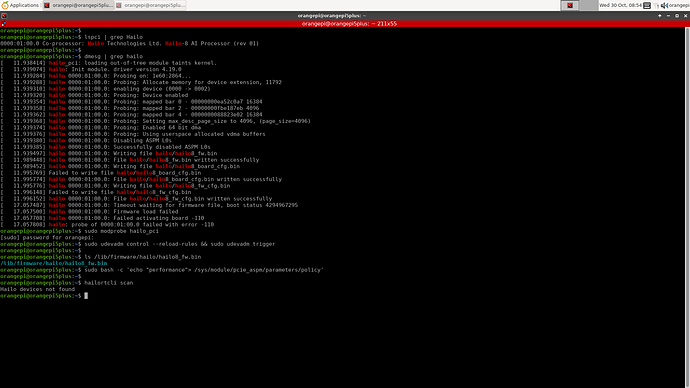Click 'Writing file hailo/hailo8_fw.bin' line
690x388 pixels.
click(x=109, y=154)
